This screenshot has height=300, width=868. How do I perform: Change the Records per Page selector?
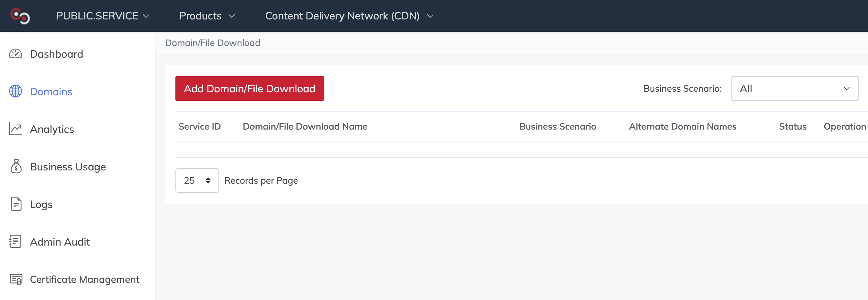click(197, 180)
